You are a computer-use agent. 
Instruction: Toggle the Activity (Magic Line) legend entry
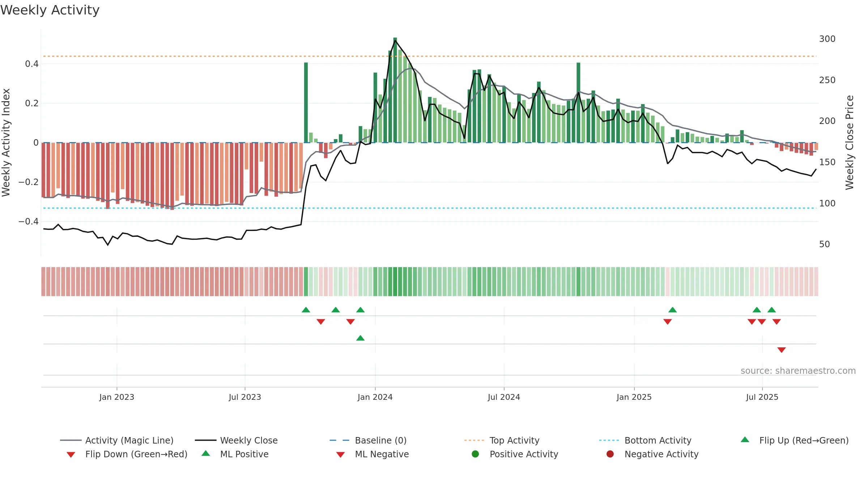(x=117, y=440)
